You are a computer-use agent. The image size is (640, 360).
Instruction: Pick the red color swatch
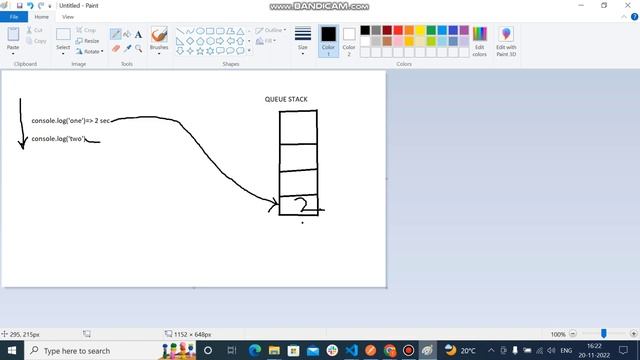click(x=398, y=30)
